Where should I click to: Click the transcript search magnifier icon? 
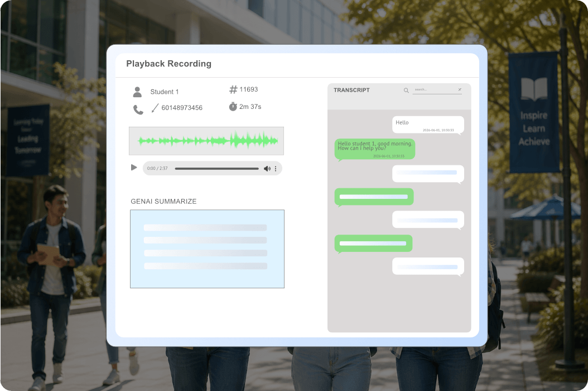406,90
